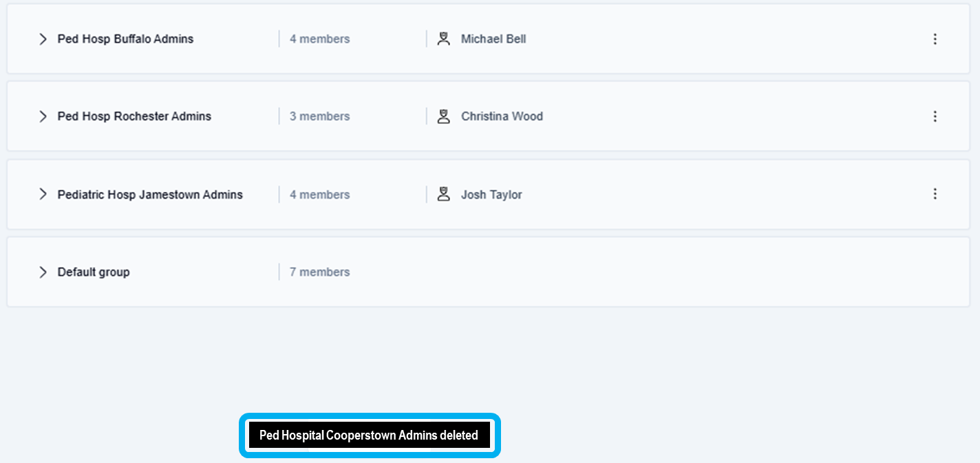
Task: Open more options for Pediatric Hosp Jamestown Admins
Action: pyautogui.click(x=935, y=194)
